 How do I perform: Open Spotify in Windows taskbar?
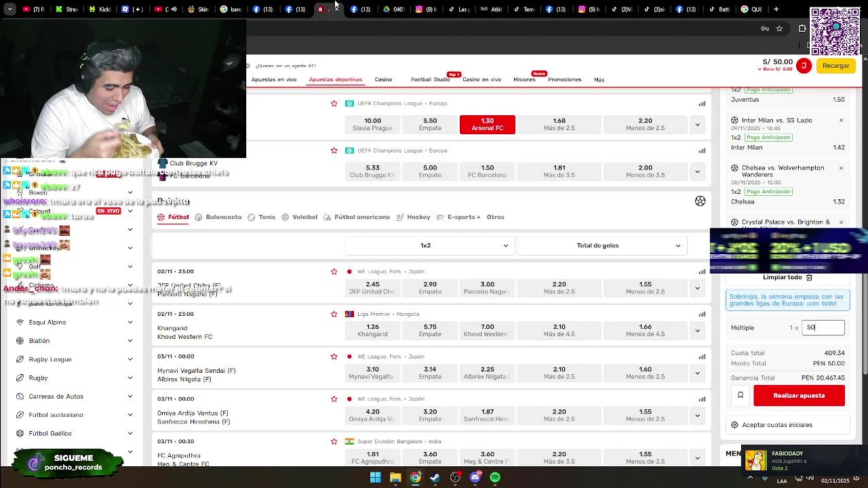pyautogui.click(x=495, y=478)
